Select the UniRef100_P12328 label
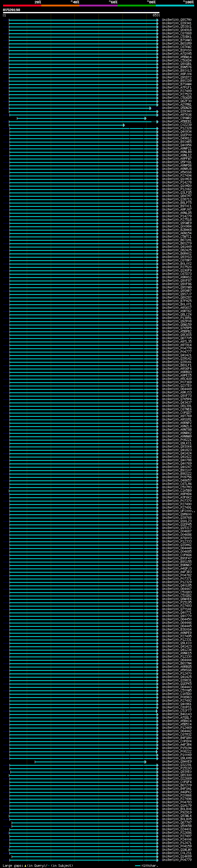 177,128
